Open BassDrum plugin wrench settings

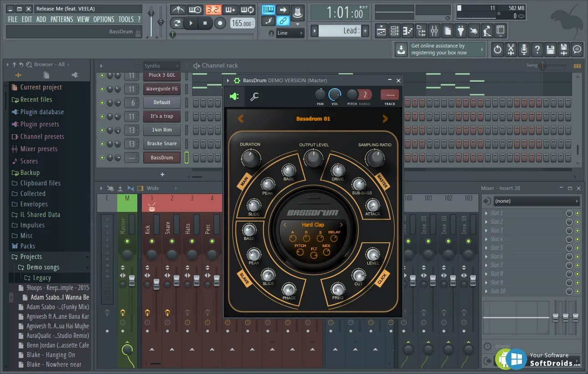pyautogui.click(x=255, y=96)
